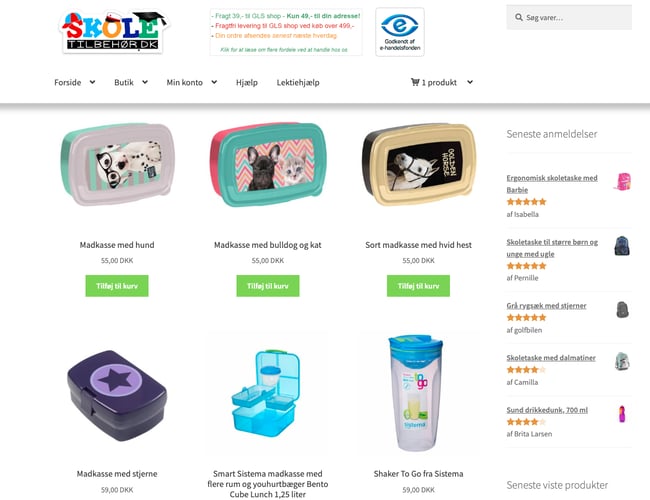Focus the Søg varer search field
Image resolution: width=650 pixels, height=500 pixels.
pos(569,17)
